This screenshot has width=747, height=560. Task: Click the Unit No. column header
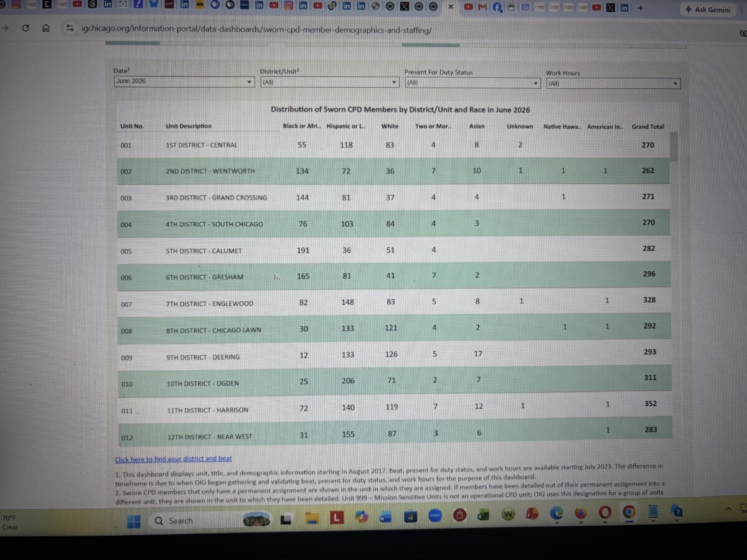coord(132,126)
